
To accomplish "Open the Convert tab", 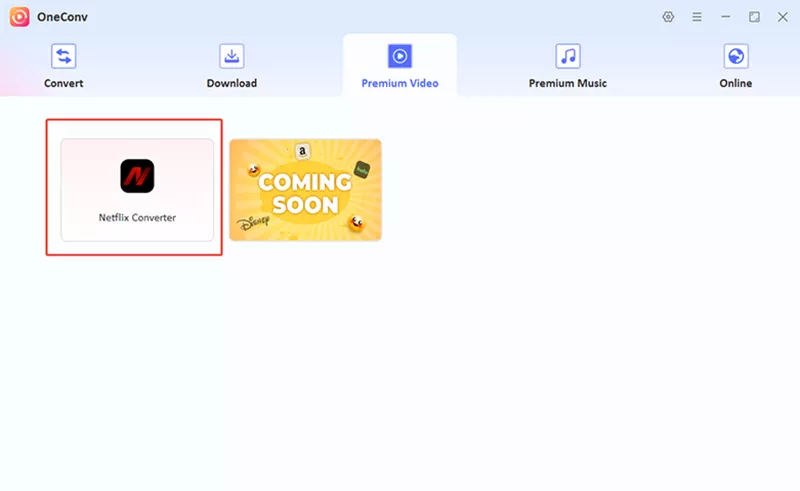I will click(x=63, y=66).
